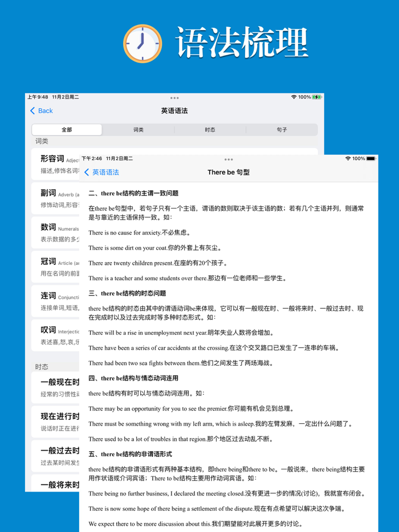Open the 叹词 Interjection card
The image size is (399, 532).
(x=55, y=335)
